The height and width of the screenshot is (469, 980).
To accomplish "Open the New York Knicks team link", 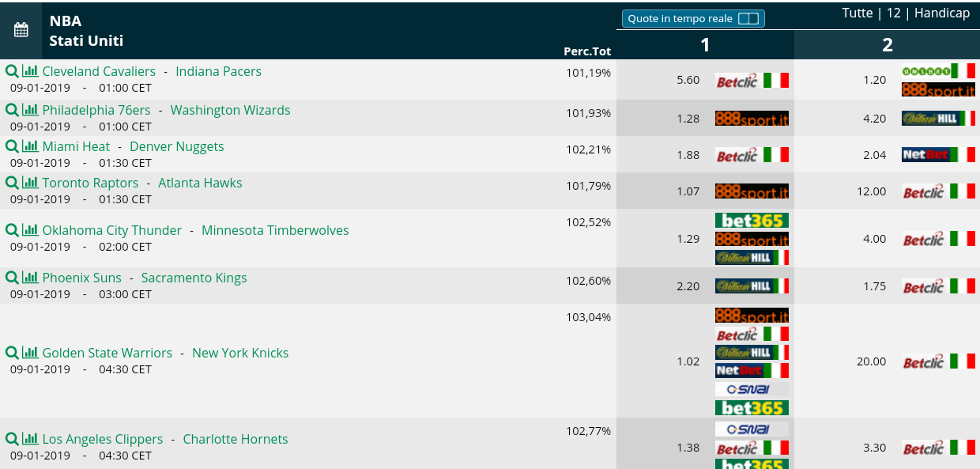I will tap(240, 353).
